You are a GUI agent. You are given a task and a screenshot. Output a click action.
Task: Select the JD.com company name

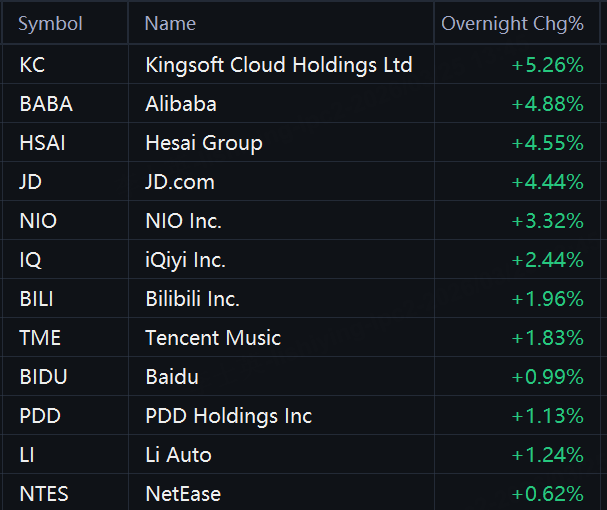180,182
